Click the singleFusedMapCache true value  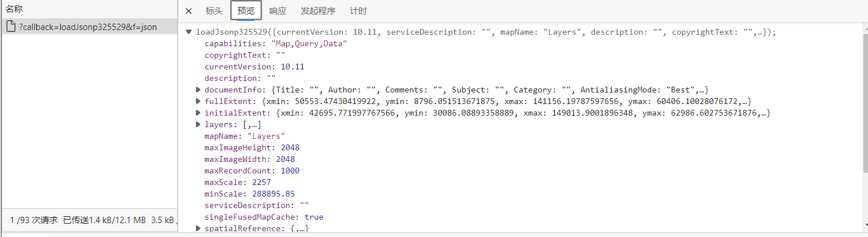coord(314,217)
